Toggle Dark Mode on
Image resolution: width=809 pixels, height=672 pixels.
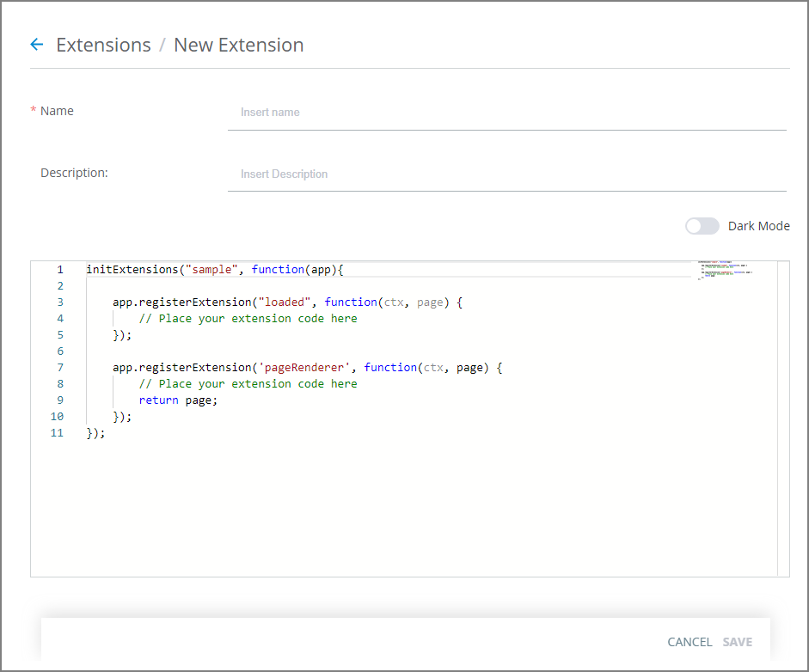pos(702,225)
